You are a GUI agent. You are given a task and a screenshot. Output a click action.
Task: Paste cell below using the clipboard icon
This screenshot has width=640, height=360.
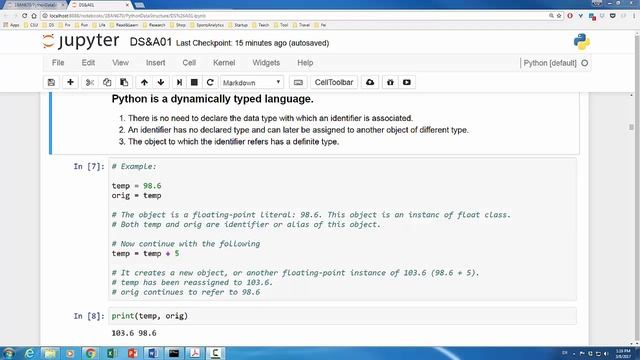[x=124, y=82]
